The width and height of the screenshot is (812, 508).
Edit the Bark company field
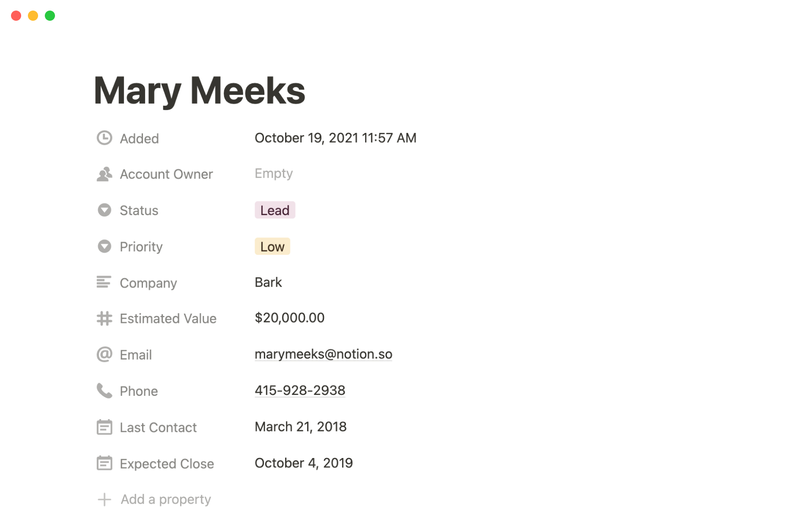(268, 282)
